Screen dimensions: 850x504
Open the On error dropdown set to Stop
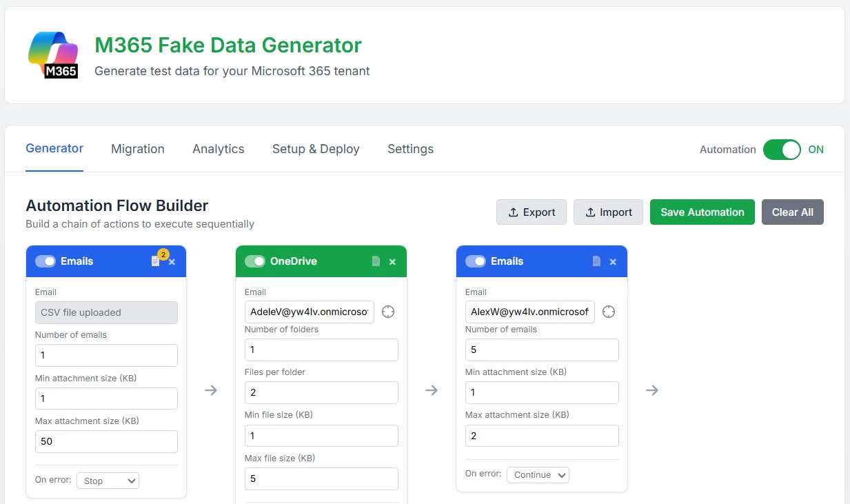[108, 481]
